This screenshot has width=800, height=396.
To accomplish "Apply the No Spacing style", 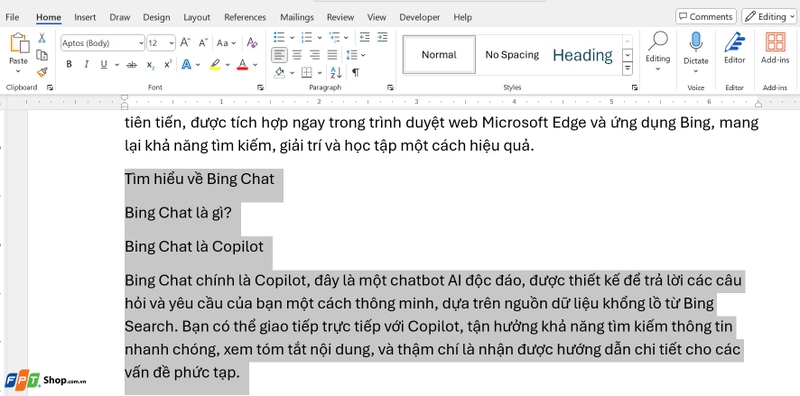I will tap(512, 55).
